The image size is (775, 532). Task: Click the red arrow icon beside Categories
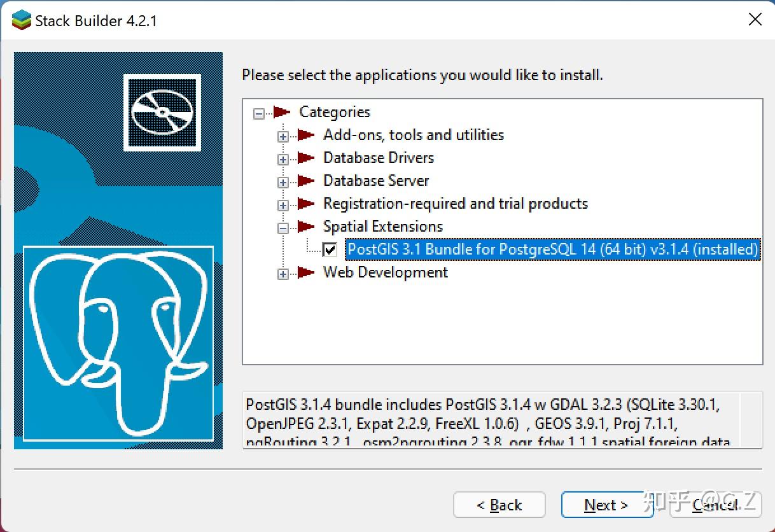282,113
